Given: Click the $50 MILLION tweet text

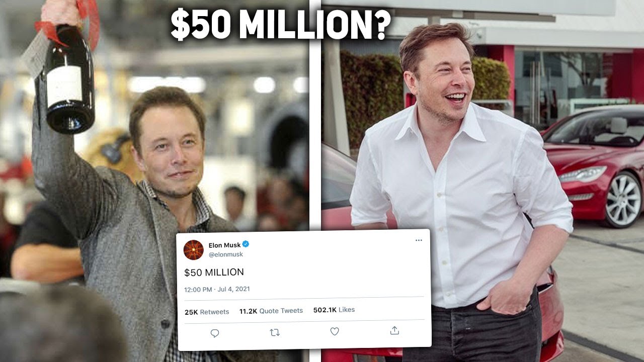Looking at the screenshot, I should pos(214,273).
